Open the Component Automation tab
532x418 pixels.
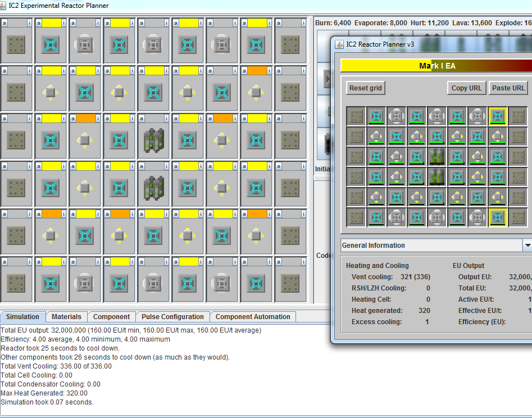point(253,316)
